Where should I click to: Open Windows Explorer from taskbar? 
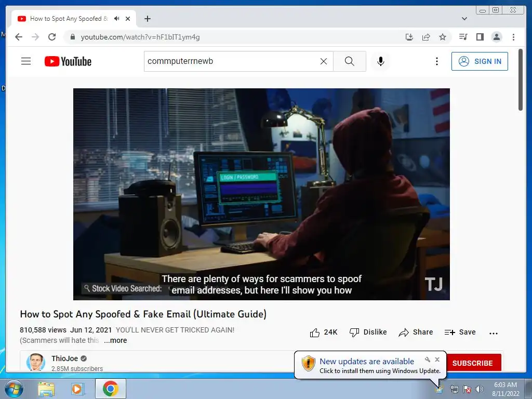point(46,389)
